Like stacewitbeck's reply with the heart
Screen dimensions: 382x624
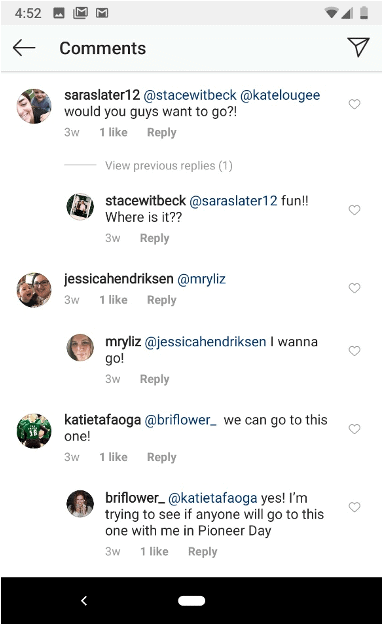(x=354, y=210)
